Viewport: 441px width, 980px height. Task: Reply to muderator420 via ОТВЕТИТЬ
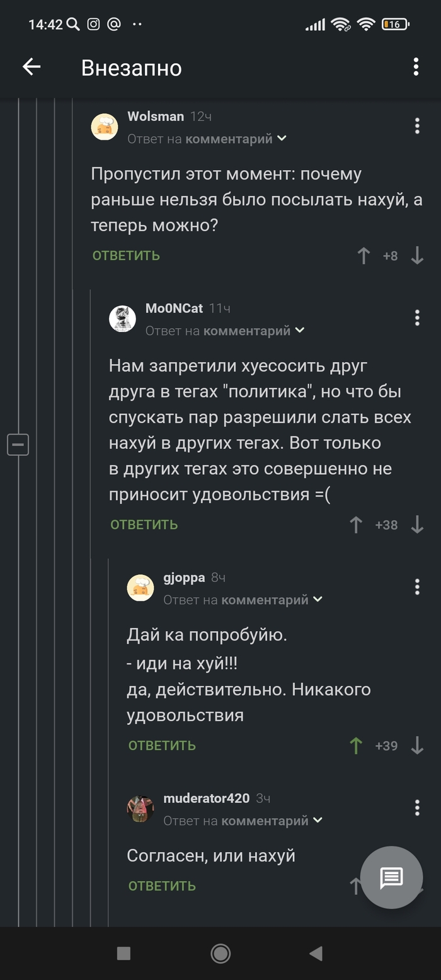pyautogui.click(x=162, y=886)
